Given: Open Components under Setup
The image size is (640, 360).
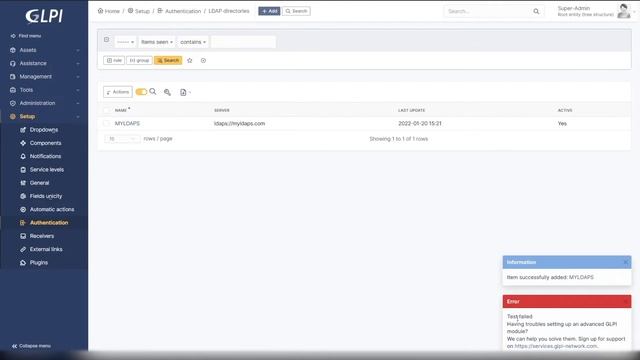Looking at the screenshot, I should pos(41,143).
